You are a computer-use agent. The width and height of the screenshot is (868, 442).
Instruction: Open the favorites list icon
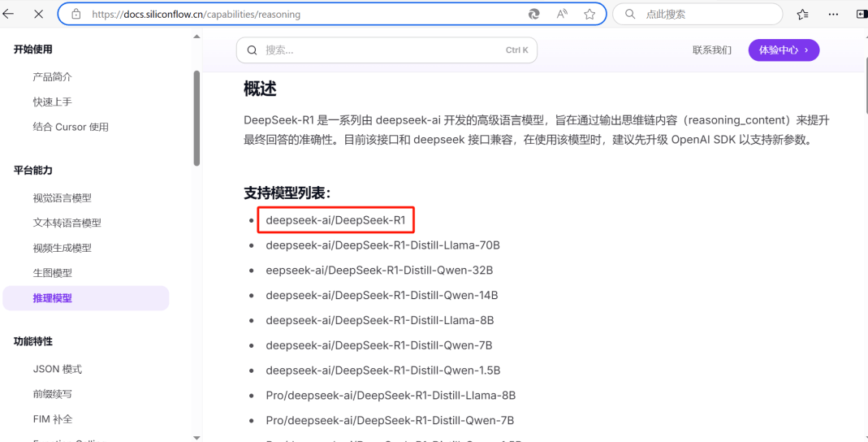(x=803, y=15)
